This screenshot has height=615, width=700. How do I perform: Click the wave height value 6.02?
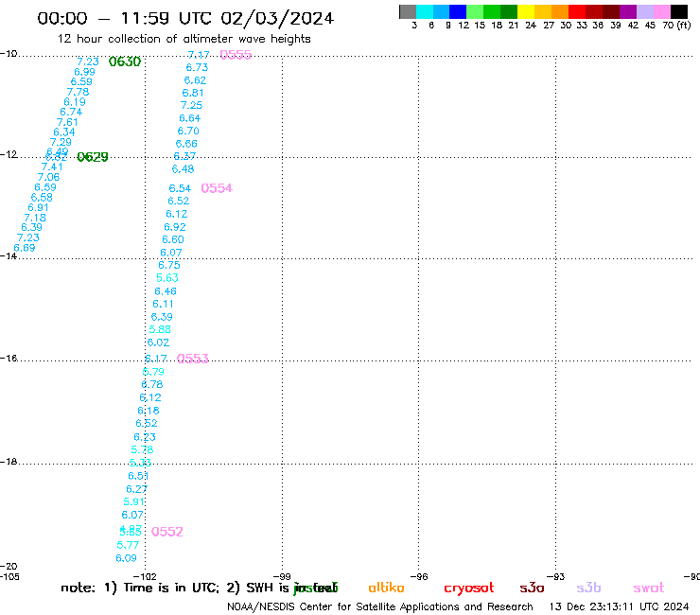click(x=159, y=343)
